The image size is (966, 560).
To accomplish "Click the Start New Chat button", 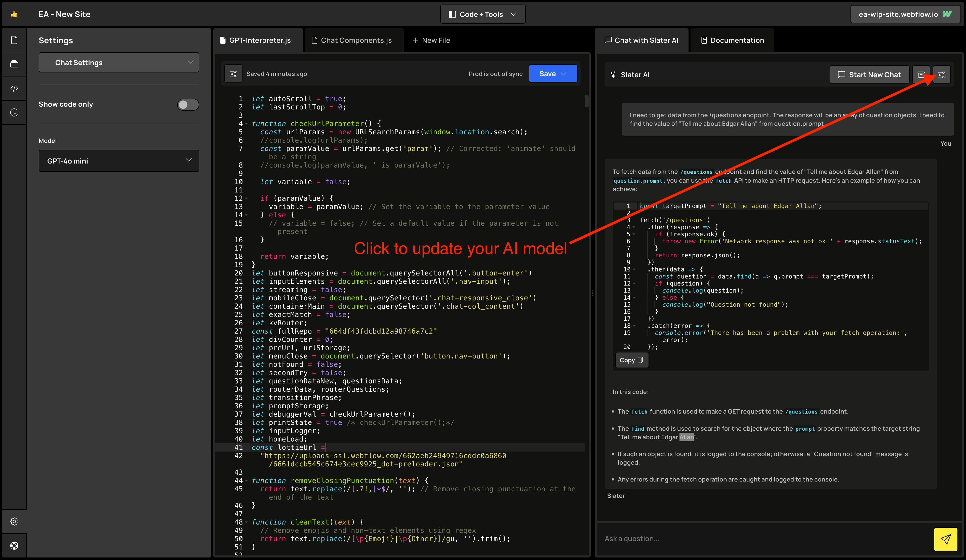I will pos(869,75).
